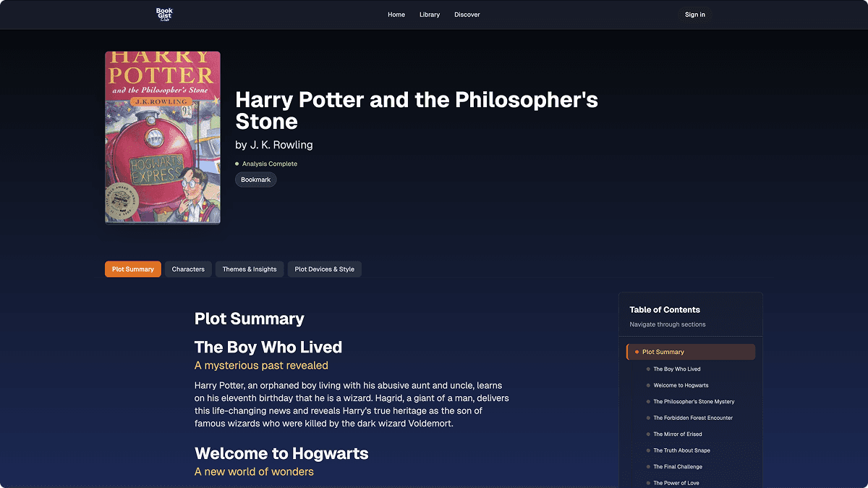This screenshot has width=868, height=488.
Task: Open the Library nav link
Action: 430,14
